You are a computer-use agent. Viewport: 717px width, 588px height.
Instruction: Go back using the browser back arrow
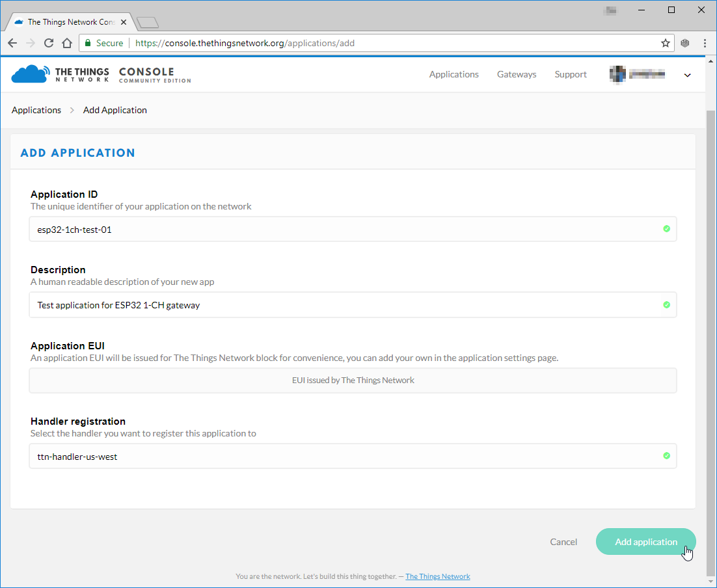tap(12, 43)
